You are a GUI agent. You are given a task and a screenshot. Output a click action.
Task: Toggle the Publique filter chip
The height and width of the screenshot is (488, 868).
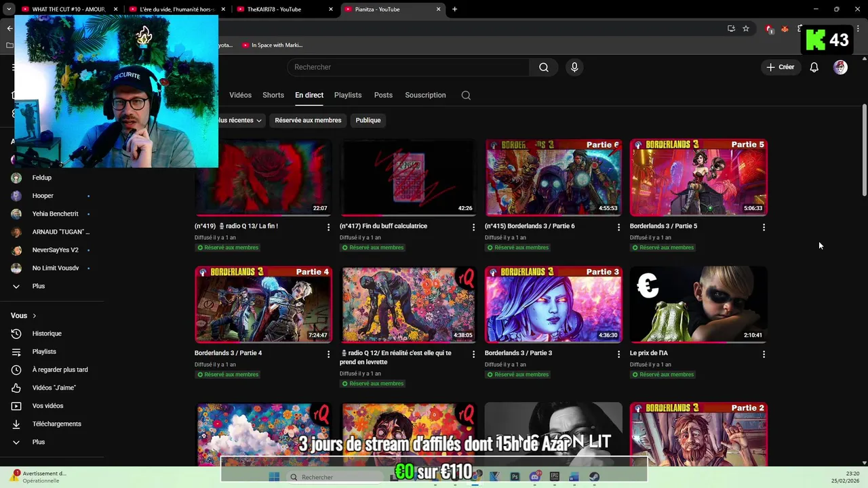pos(368,120)
